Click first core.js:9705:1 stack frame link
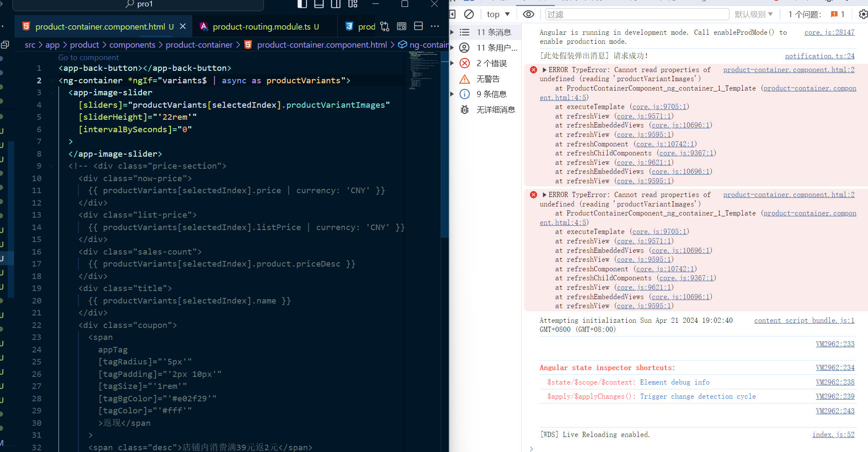Viewport: 868px width, 452px height. coord(659,106)
